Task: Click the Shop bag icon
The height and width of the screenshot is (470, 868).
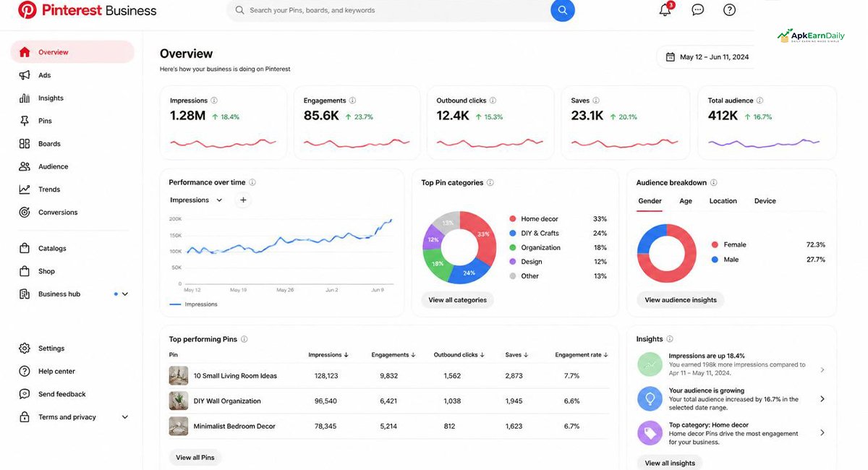Action: [x=25, y=271]
